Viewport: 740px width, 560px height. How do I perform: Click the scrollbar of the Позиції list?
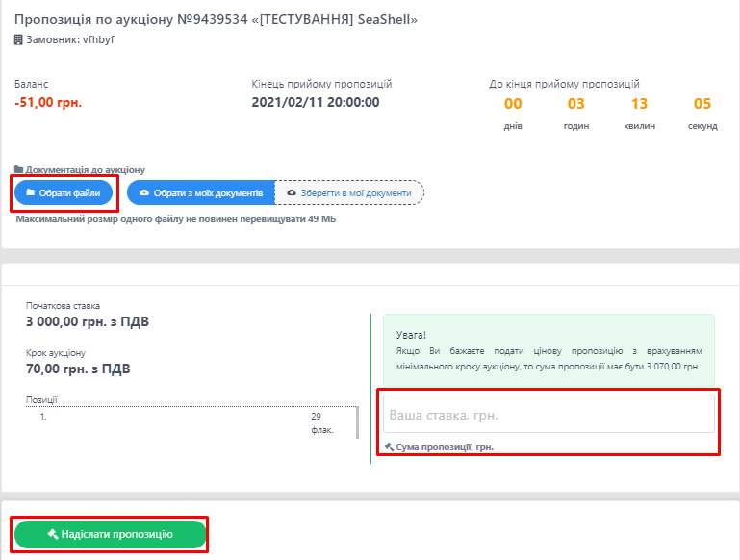(357, 421)
